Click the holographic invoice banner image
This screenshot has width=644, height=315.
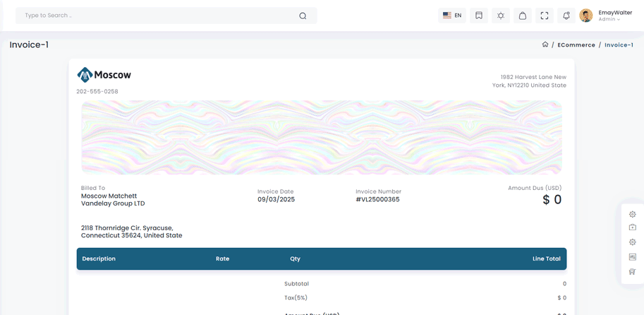tap(322, 137)
